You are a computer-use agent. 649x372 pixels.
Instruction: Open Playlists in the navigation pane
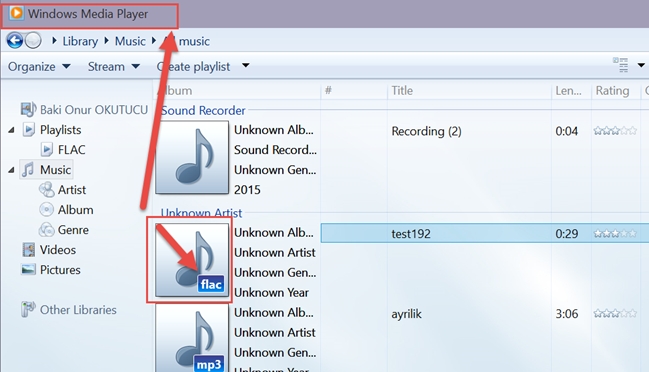[60, 130]
